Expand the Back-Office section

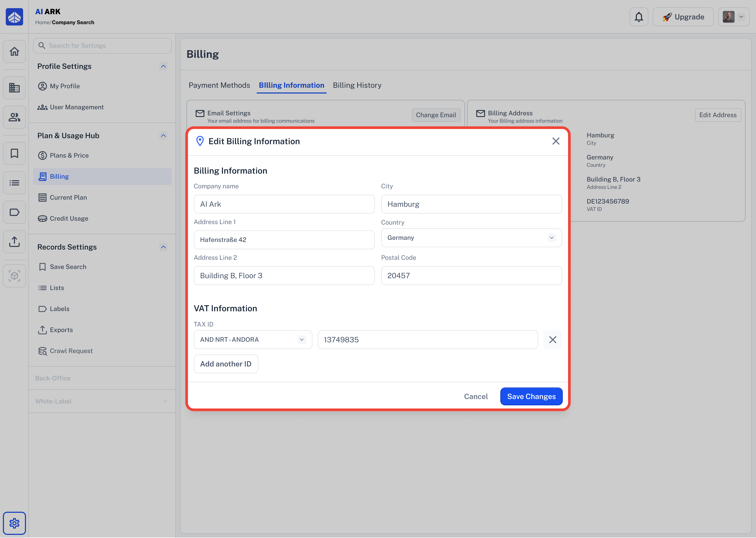pos(102,378)
